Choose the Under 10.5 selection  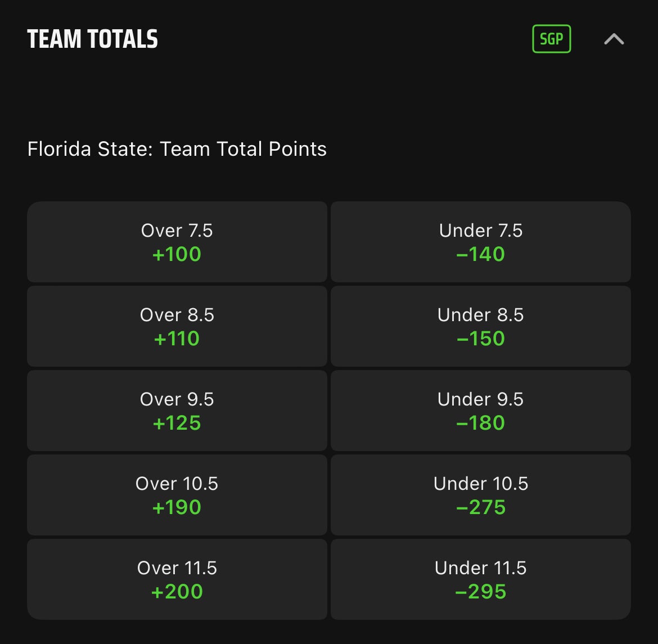tap(480, 495)
